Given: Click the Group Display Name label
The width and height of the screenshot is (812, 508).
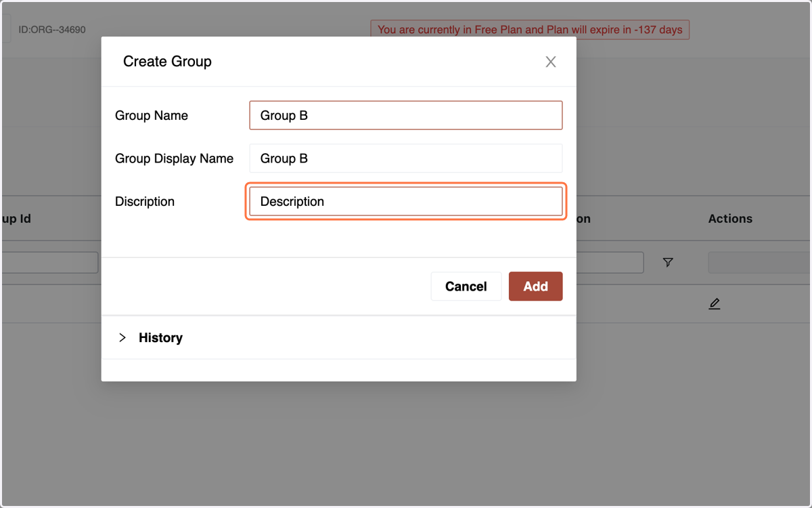Looking at the screenshot, I should pos(174,158).
